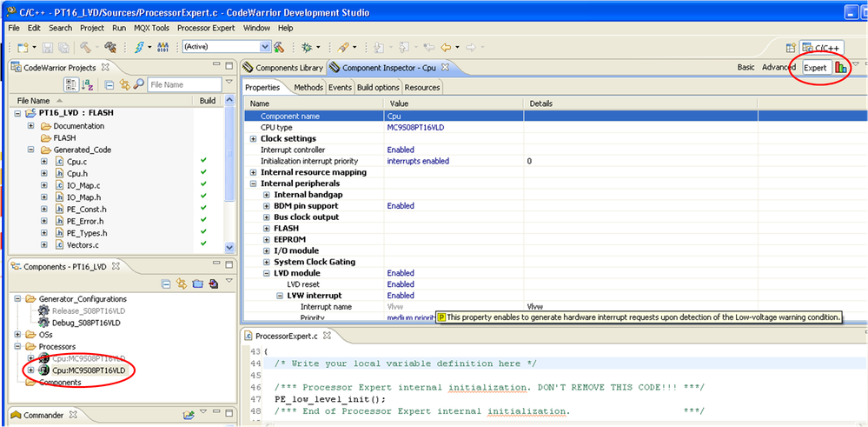Screen dimensions: 868x427
Task: Click the Debug bug icon in toolbar
Action: point(307,47)
